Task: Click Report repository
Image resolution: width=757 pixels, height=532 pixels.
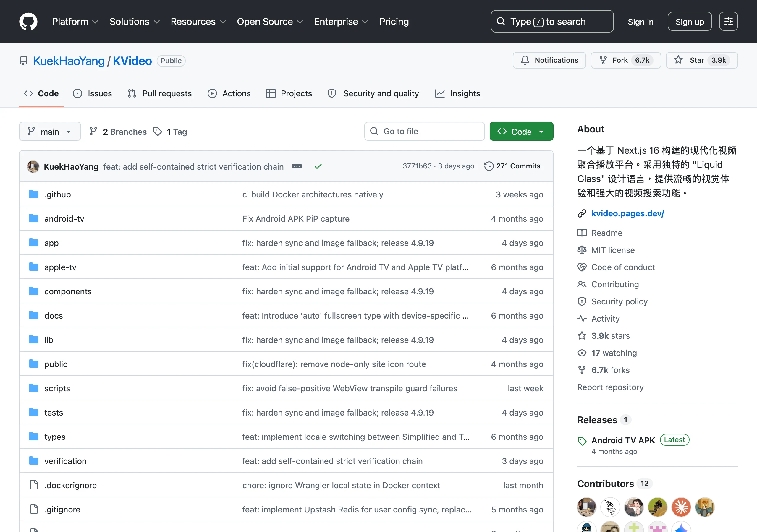Action: pyautogui.click(x=610, y=387)
